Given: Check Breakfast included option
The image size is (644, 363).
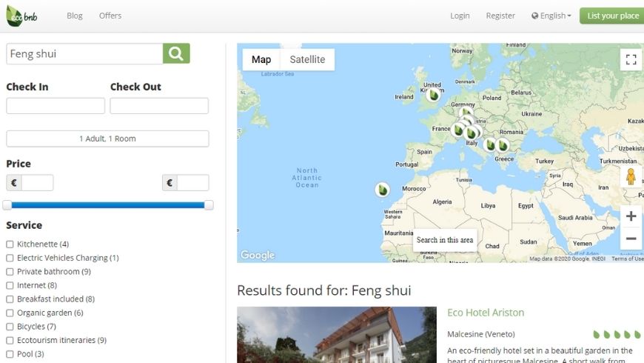Looking at the screenshot, I should 10,299.
